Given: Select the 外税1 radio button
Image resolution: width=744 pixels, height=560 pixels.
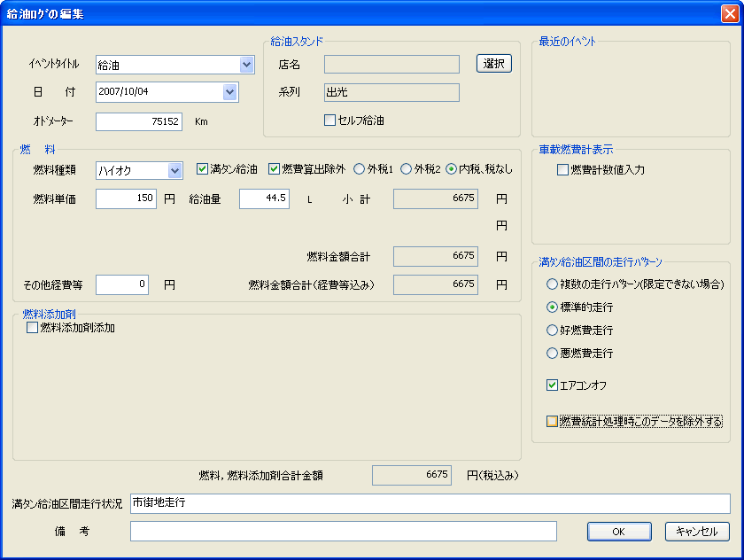Looking at the screenshot, I should click(x=360, y=169).
